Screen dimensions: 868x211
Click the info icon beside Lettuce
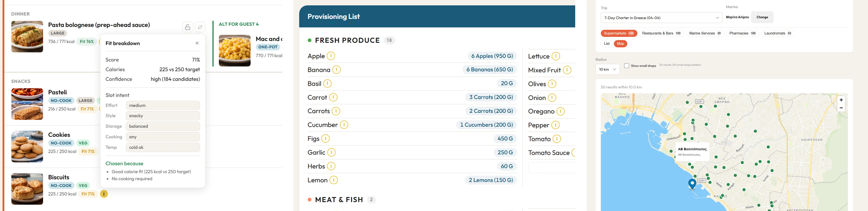click(x=556, y=56)
